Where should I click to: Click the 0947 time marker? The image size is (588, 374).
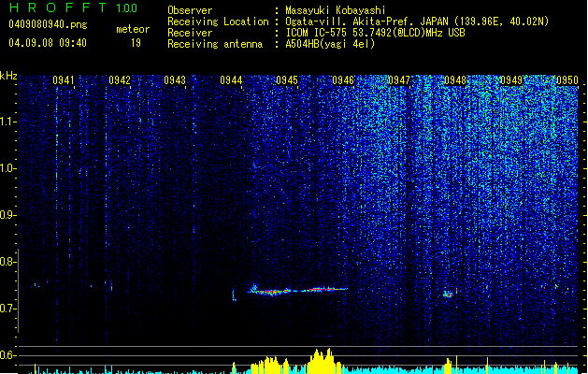(x=399, y=80)
